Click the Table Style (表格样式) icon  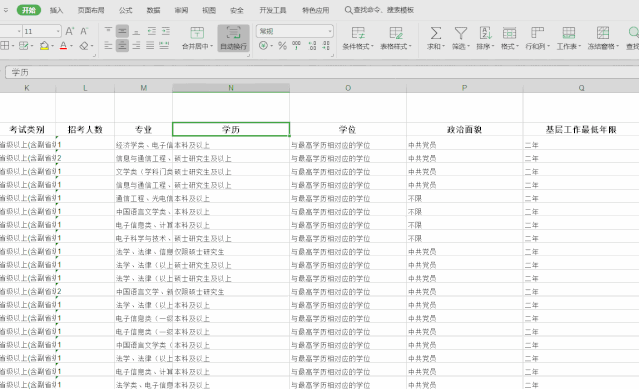[396, 33]
